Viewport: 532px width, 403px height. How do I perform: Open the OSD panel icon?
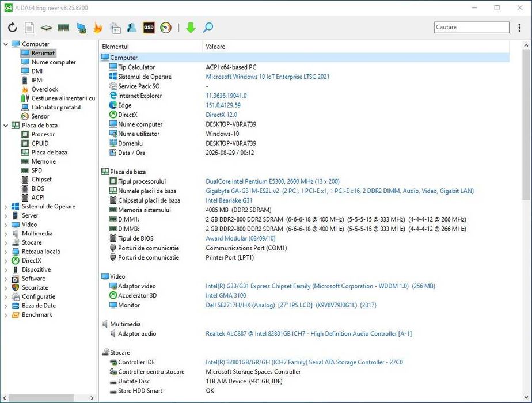149,28
